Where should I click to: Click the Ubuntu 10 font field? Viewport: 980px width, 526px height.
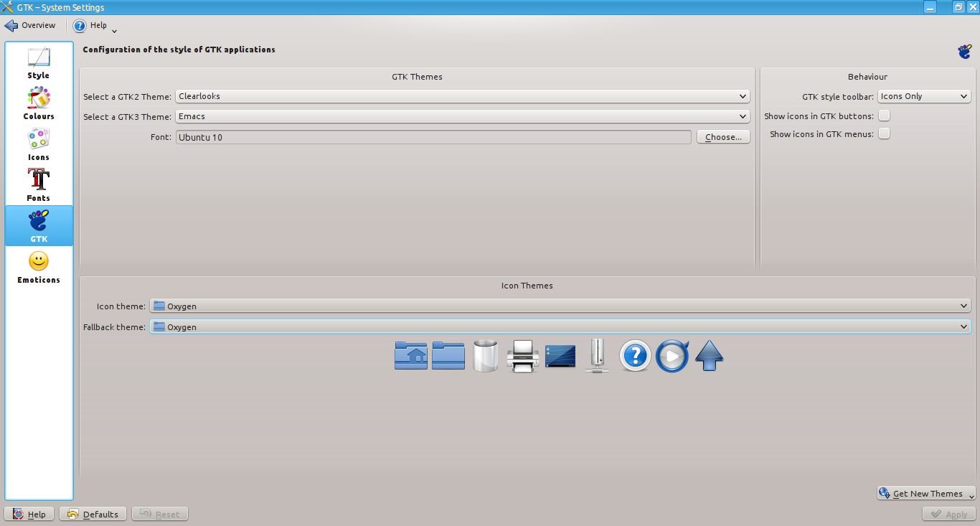[433, 137]
